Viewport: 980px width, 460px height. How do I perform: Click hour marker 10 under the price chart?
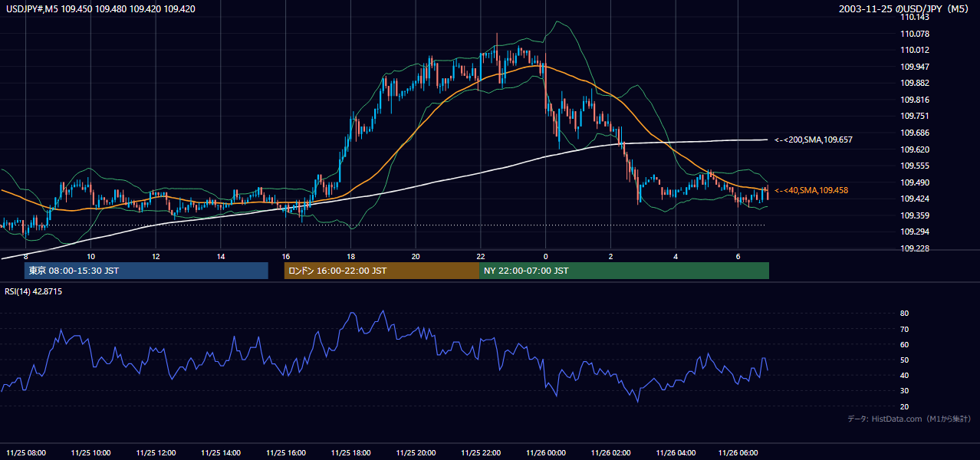90,256
